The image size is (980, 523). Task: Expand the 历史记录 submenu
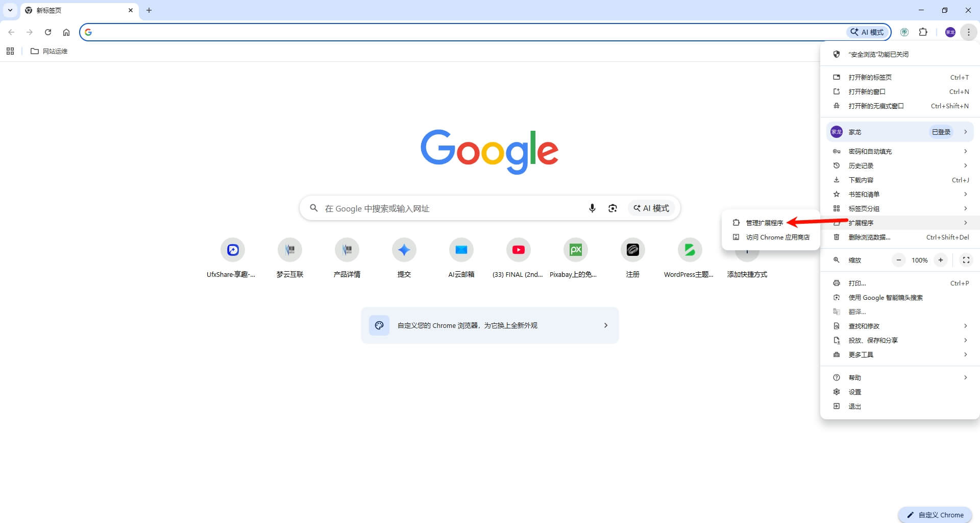(900, 165)
